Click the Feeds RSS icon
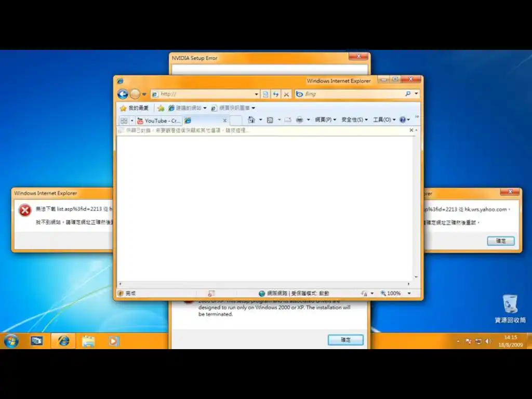 click(270, 120)
